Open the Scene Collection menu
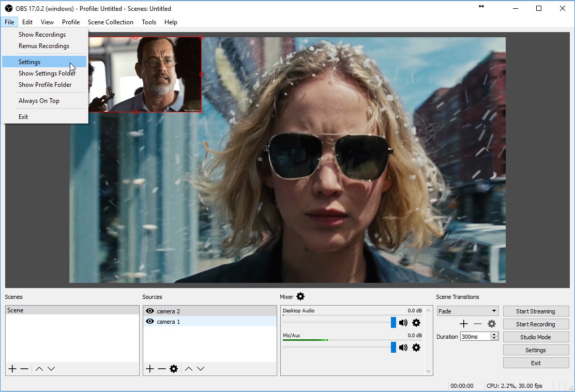This screenshot has width=575, height=392. [110, 22]
